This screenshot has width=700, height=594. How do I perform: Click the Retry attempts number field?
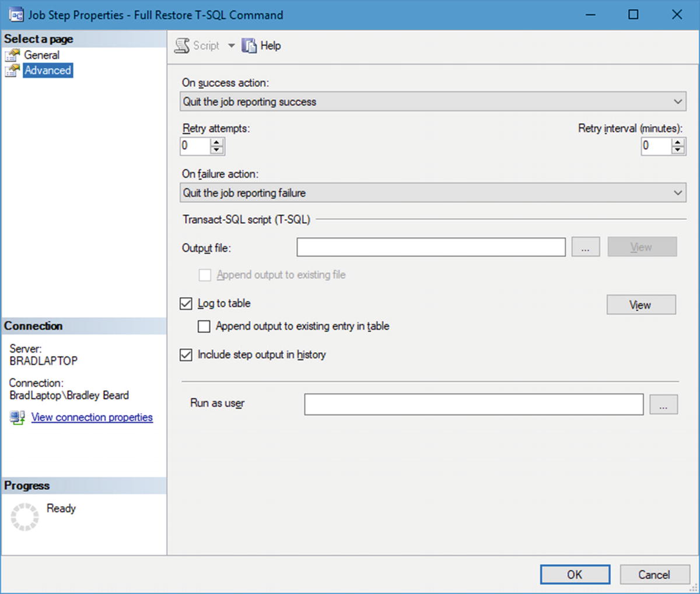[195, 146]
